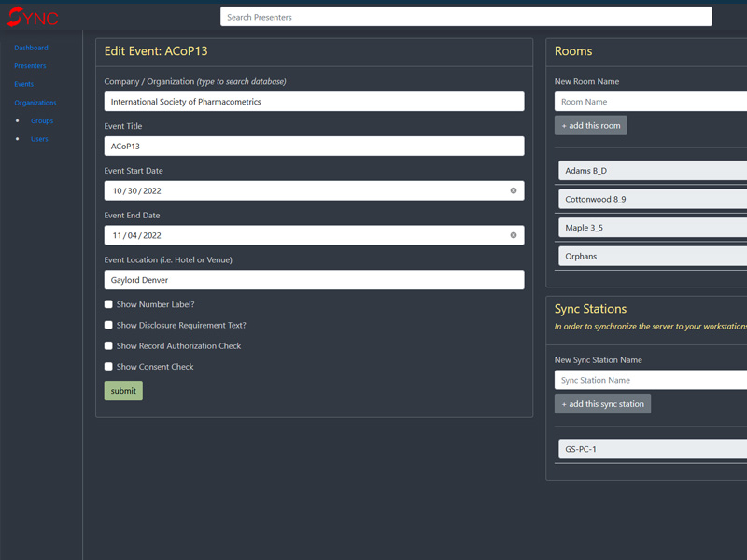Enable Show Number Label checkbox
The image size is (747, 560).
coord(108,304)
